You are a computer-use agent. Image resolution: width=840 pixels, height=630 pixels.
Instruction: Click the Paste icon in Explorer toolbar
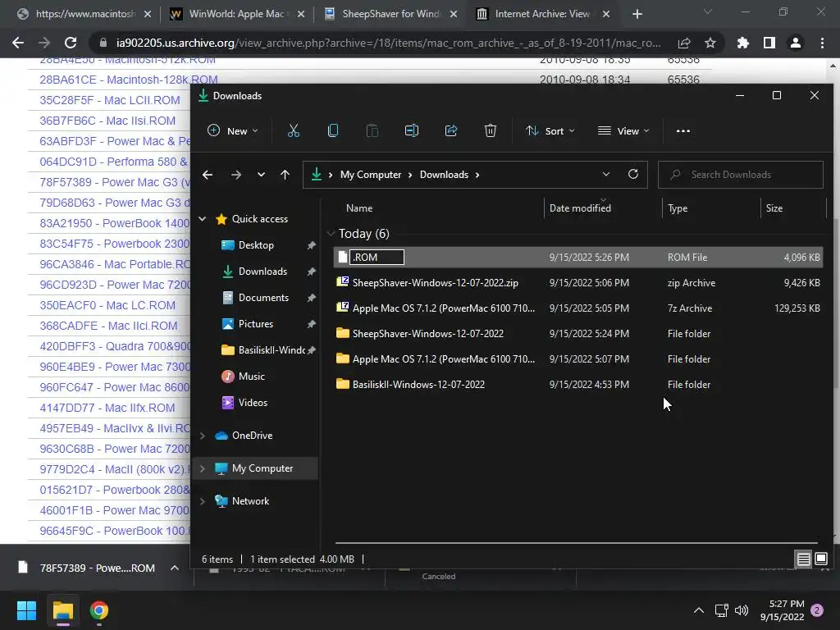click(372, 130)
